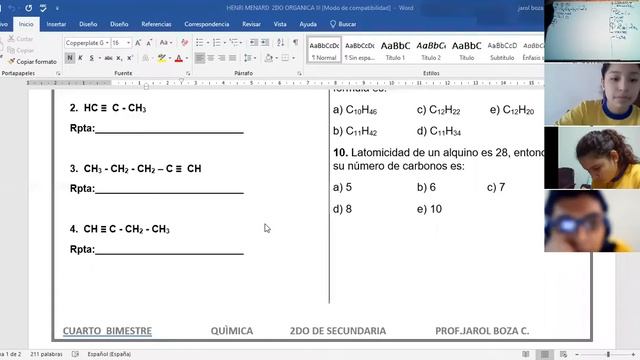The image size is (640, 360).
Task: Click the Decrease font size icon
Action: 149,43
